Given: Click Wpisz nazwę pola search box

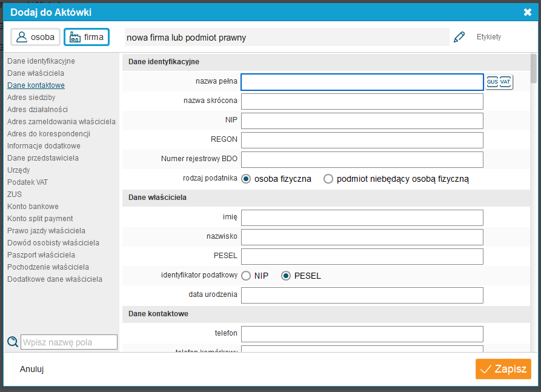Looking at the screenshot, I should [69, 342].
